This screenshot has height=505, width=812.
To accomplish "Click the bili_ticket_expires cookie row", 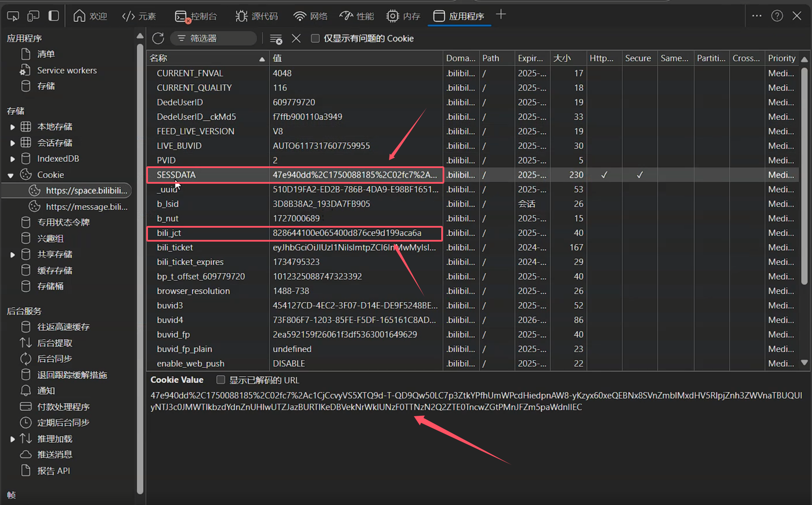I will click(x=473, y=262).
